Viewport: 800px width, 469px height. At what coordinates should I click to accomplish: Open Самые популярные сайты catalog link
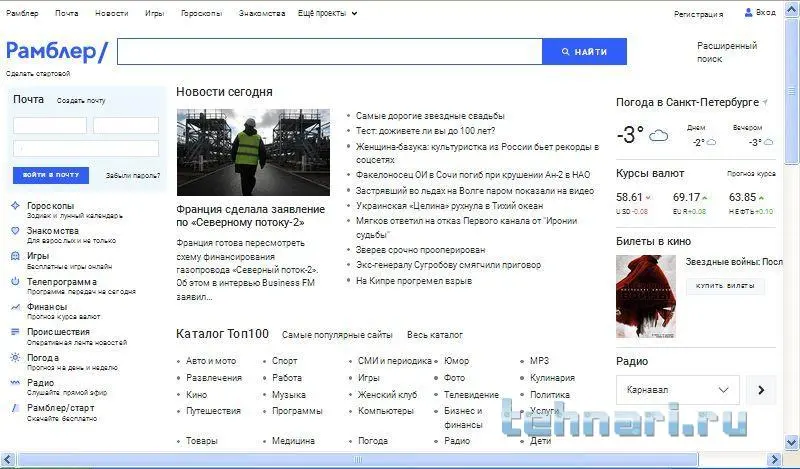(337, 335)
